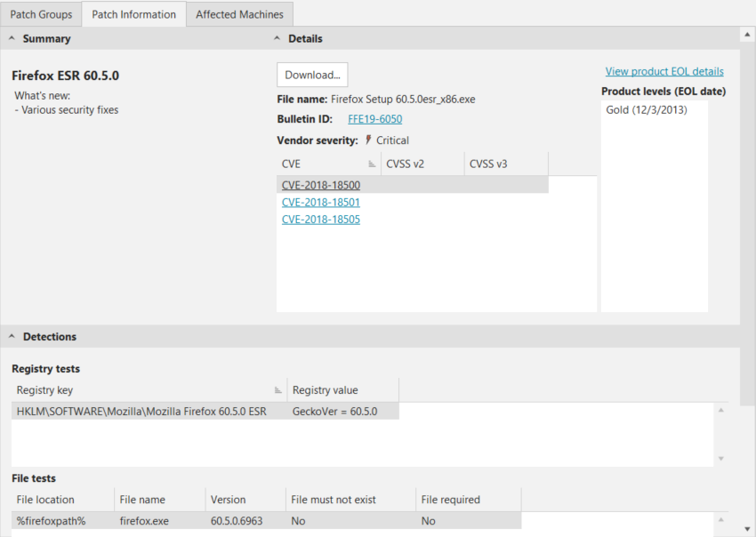Open bulletin FFE19-6050 link
Screen dimensions: 756x537
(x=375, y=119)
